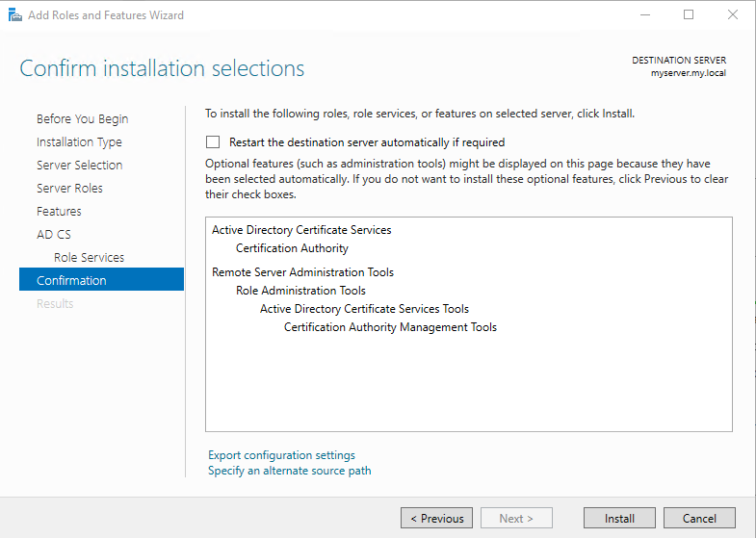The width and height of the screenshot is (756, 538).
Task: Go to Before You Begin step
Action: tap(82, 119)
